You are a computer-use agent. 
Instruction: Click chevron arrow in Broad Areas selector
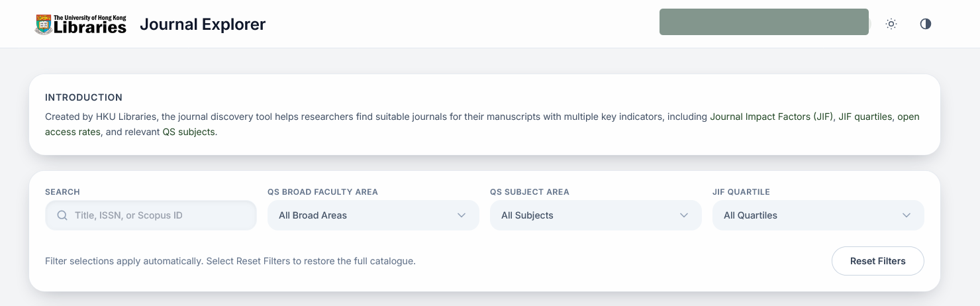pos(462,215)
